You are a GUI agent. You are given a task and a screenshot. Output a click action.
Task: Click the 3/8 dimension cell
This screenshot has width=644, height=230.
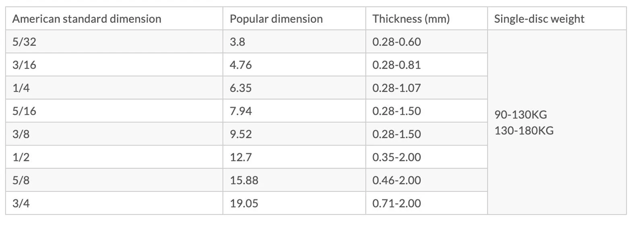click(x=114, y=134)
